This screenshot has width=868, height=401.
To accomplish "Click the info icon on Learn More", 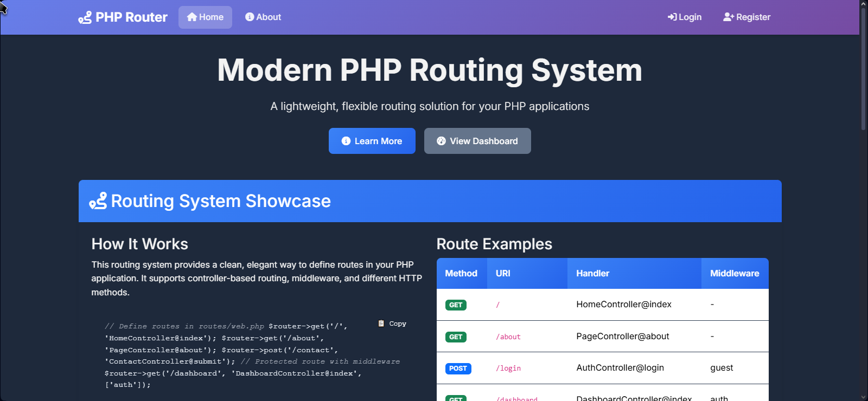I will [x=346, y=141].
